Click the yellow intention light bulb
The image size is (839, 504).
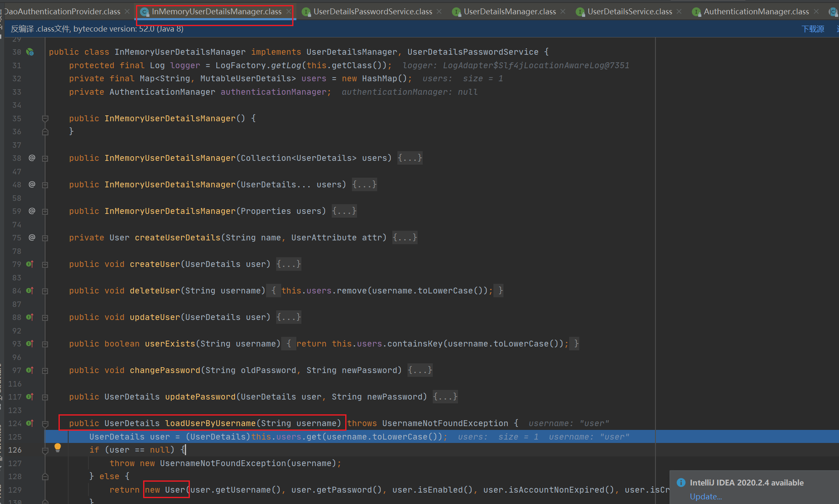[x=58, y=448]
